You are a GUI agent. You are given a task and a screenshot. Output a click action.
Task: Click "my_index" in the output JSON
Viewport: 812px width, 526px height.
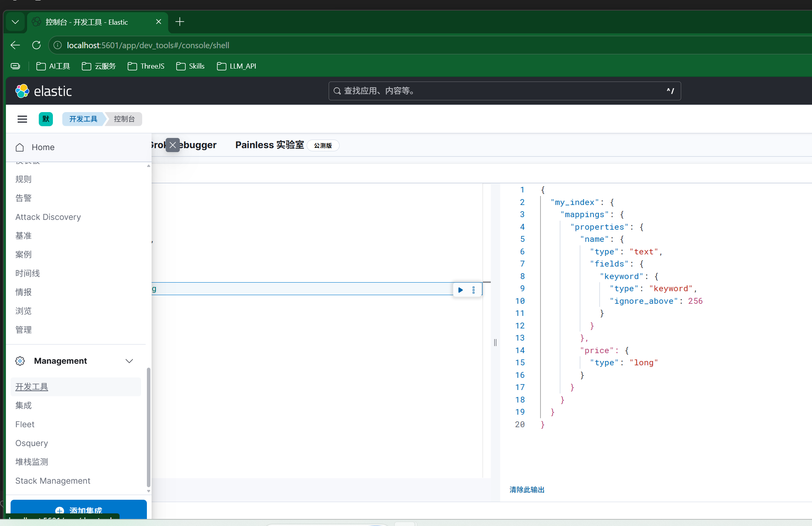[x=575, y=202]
